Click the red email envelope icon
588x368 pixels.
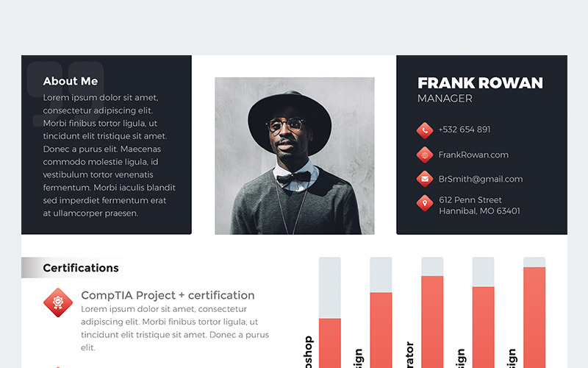tap(424, 179)
